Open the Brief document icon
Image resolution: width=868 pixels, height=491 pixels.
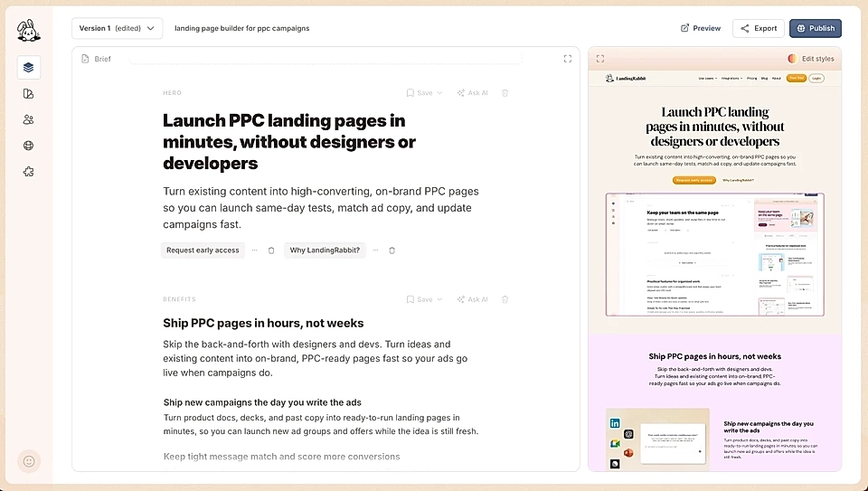click(x=85, y=59)
